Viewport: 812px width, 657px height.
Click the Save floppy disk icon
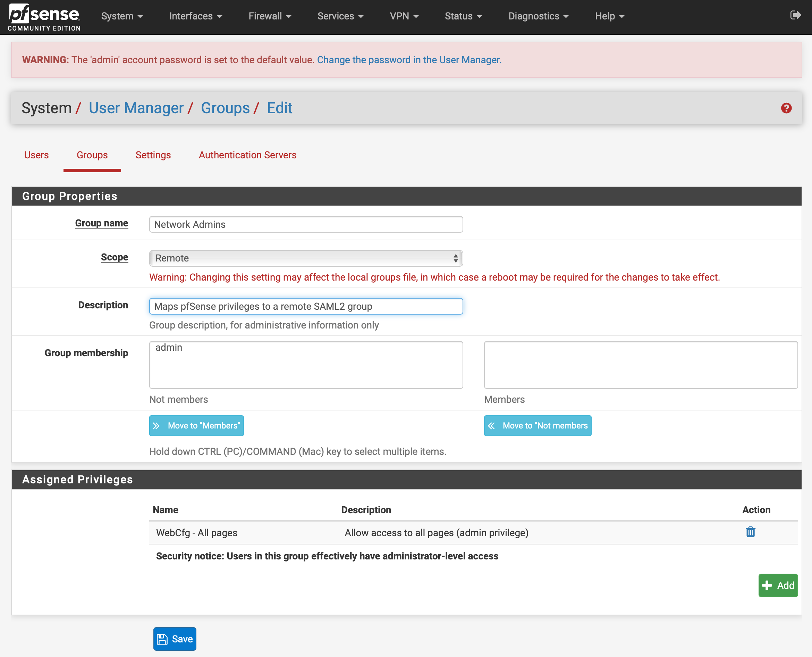coord(162,639)
